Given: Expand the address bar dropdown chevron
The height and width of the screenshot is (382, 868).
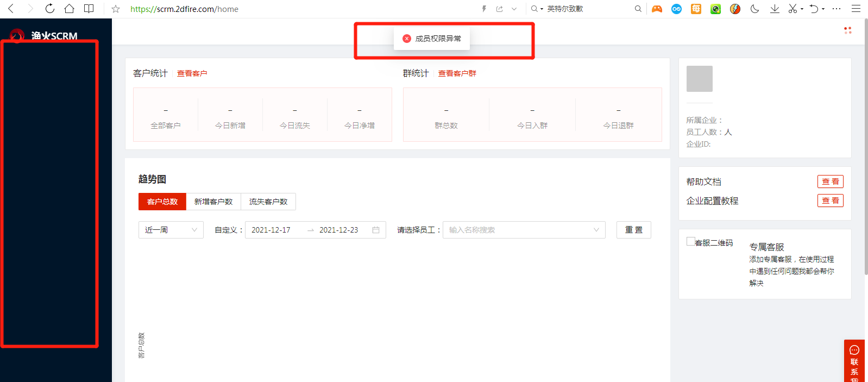Looking at the screenshot, I should point(514,9).
